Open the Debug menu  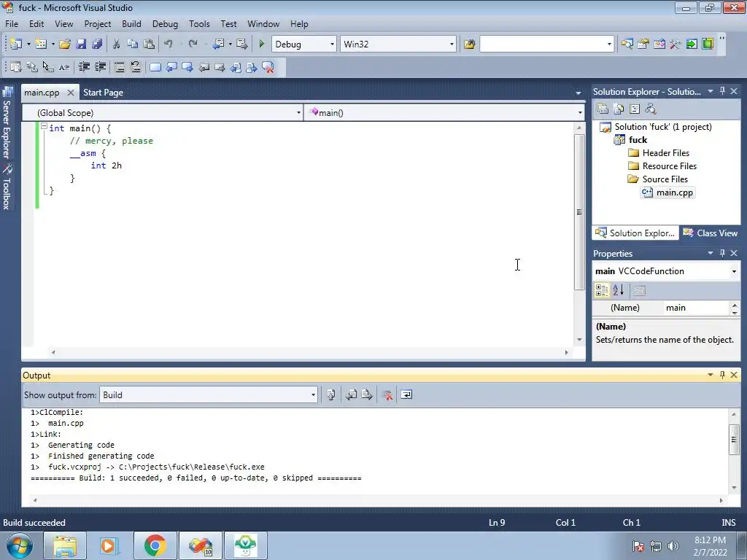pyautogui.click(x=166, y=24)
